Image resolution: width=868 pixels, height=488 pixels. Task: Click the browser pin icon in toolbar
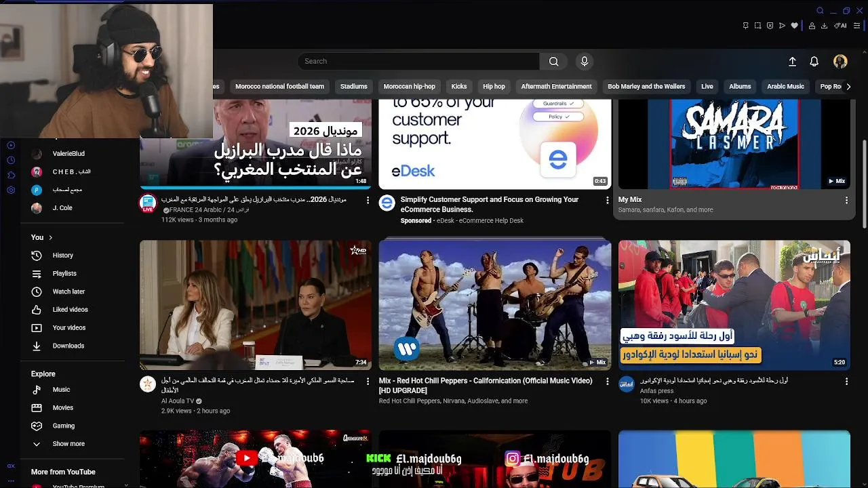pyautogui.click(x=745, y=26)
